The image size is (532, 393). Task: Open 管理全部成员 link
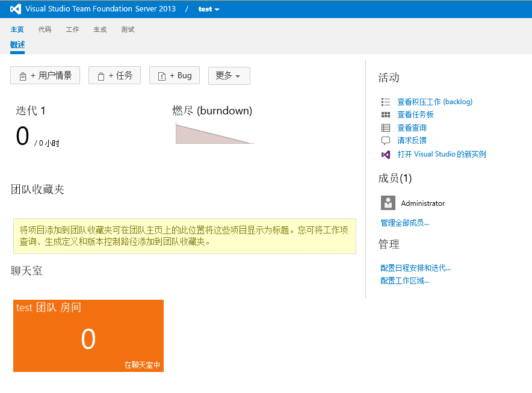tap(405, 223)
